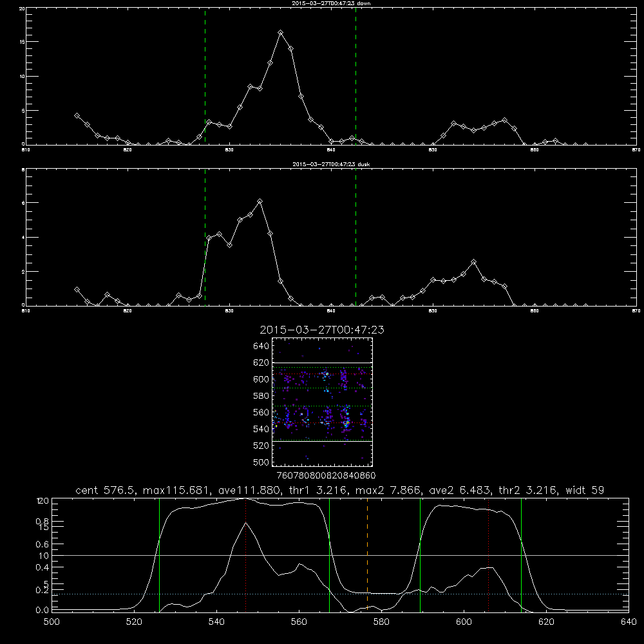Click inside the colored spectrogram image panel
Viewport: 644px width, 644px height.
pos(322,402)
